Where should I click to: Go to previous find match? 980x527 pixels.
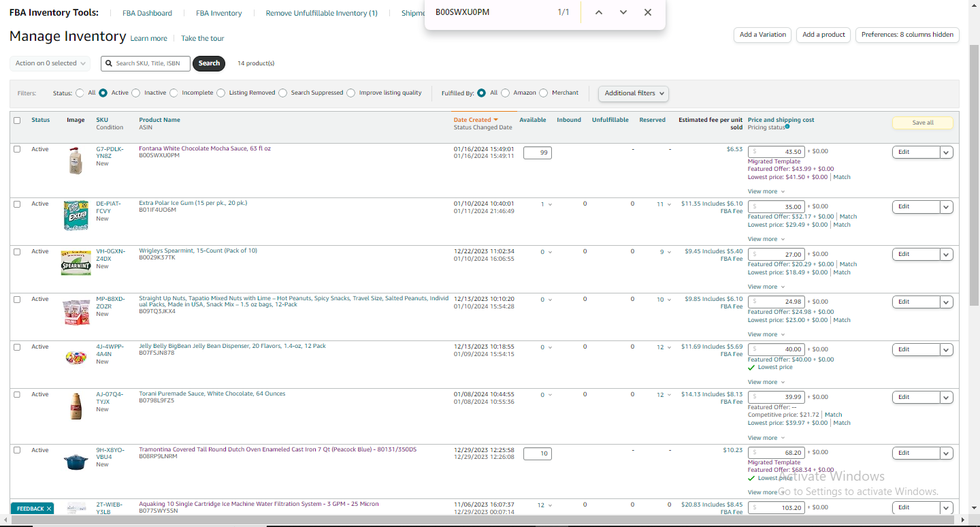point(599,12)
